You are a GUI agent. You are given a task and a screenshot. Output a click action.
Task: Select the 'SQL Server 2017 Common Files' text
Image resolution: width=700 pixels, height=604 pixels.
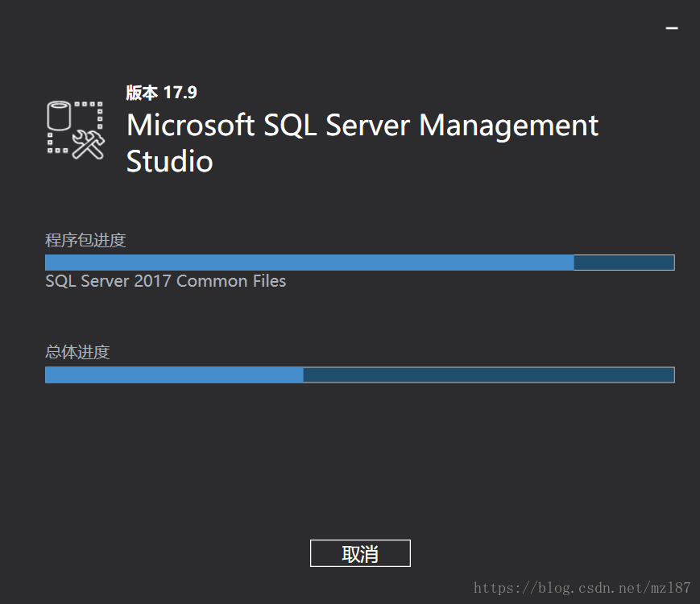(166, 281)
